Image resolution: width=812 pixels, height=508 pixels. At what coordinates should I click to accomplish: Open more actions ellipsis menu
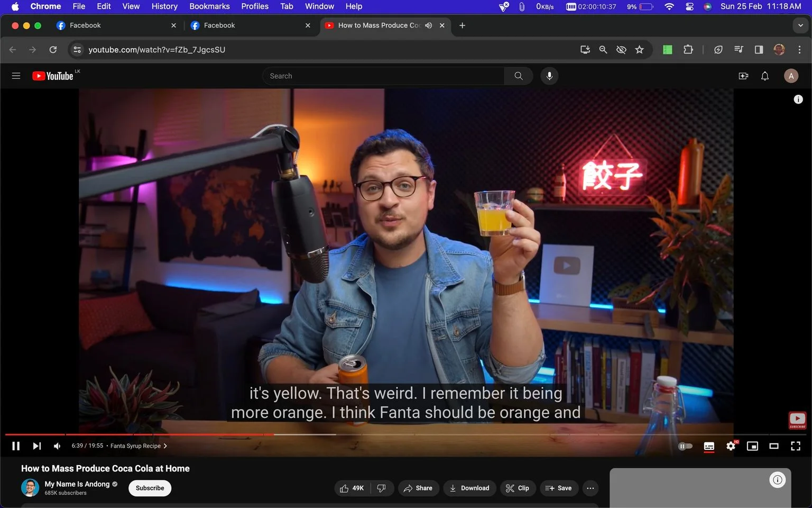point(590,488)
